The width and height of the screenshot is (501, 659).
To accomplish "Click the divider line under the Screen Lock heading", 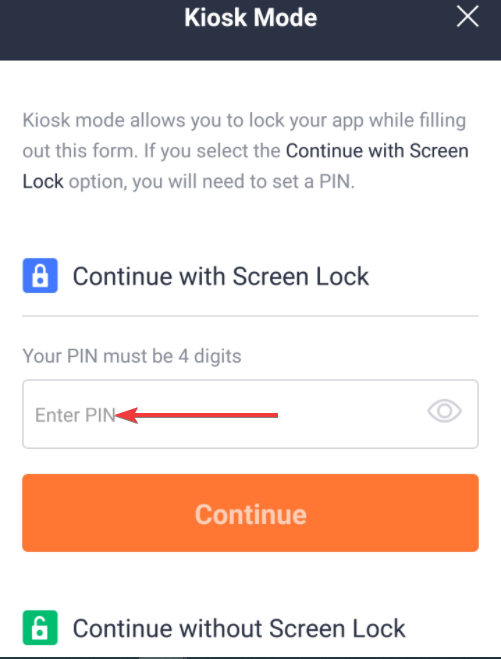I will pyautogui.click(x=250, y=316).
